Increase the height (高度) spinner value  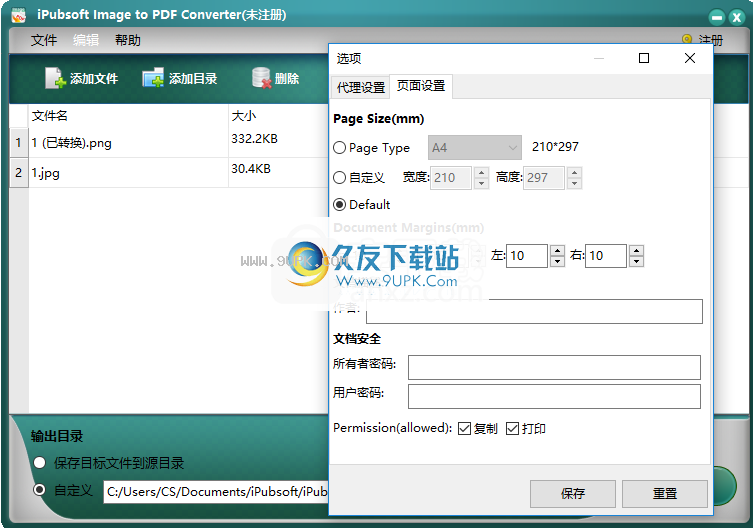pyautogui.click(x=574, y=172)
